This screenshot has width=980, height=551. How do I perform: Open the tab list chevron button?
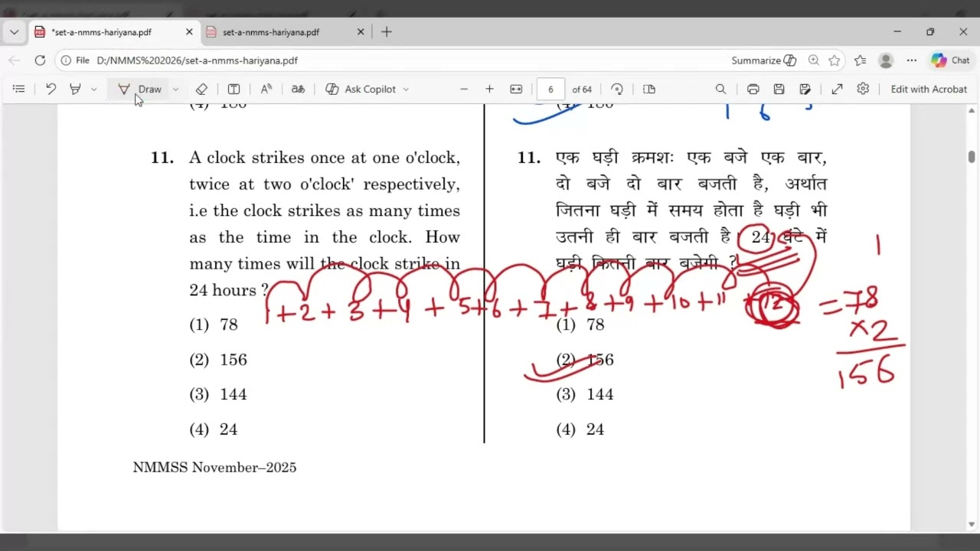coord(14,32)
